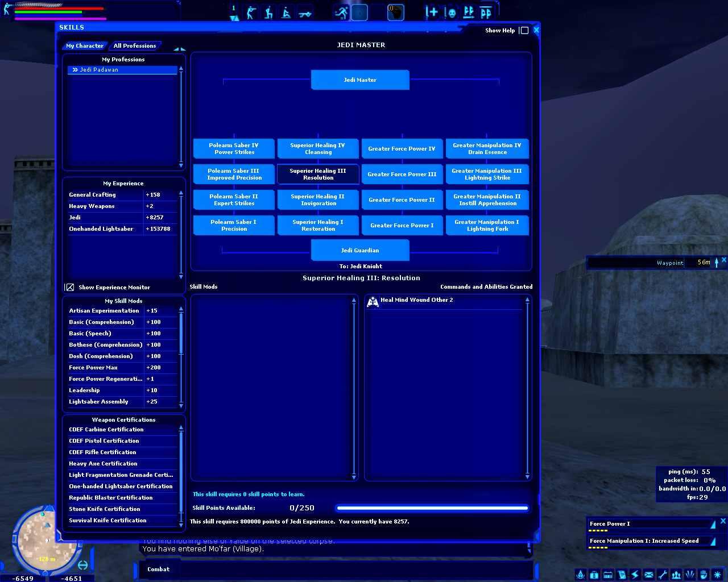Open the lightning bolt menu icon

(x=635, y=575)
